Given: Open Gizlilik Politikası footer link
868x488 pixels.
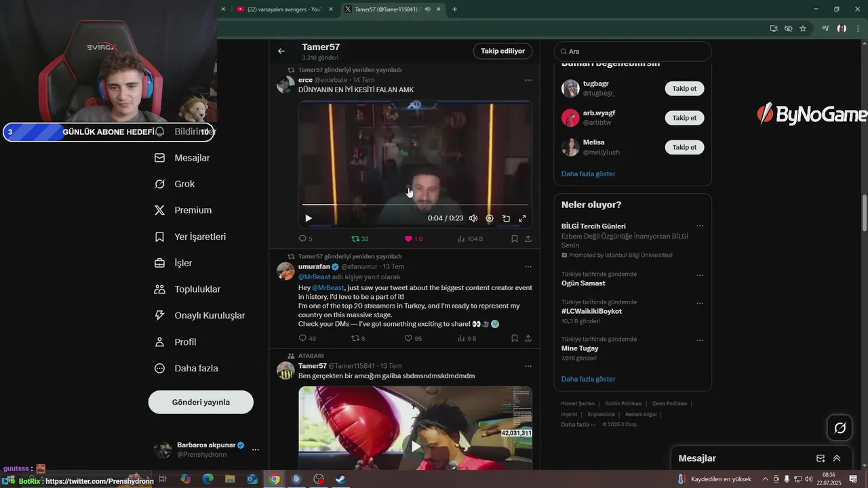Looking at the screenshot, I should pyautogui.click(x=623, y=403).
